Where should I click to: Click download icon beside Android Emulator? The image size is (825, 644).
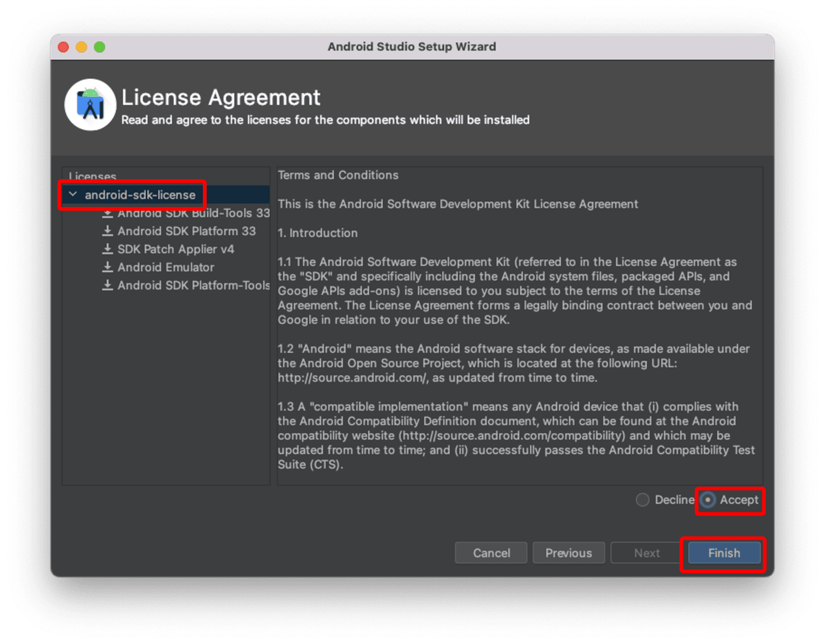[107, 267]
